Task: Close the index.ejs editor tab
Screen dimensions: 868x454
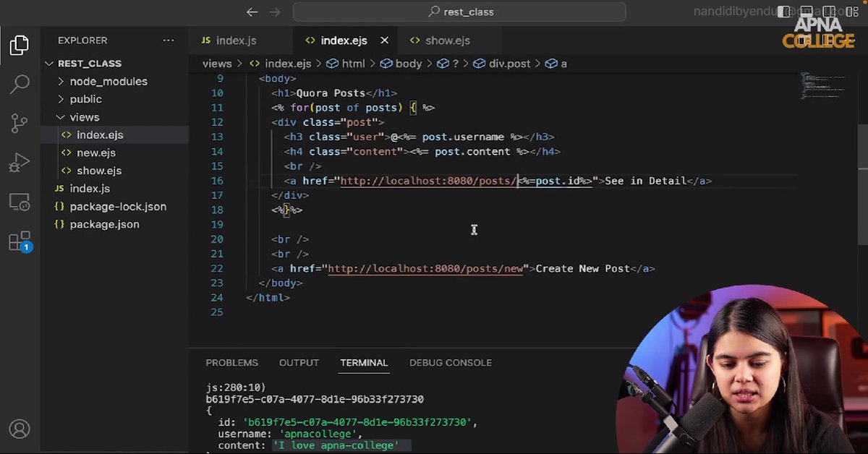Action: tap(384, 40)
